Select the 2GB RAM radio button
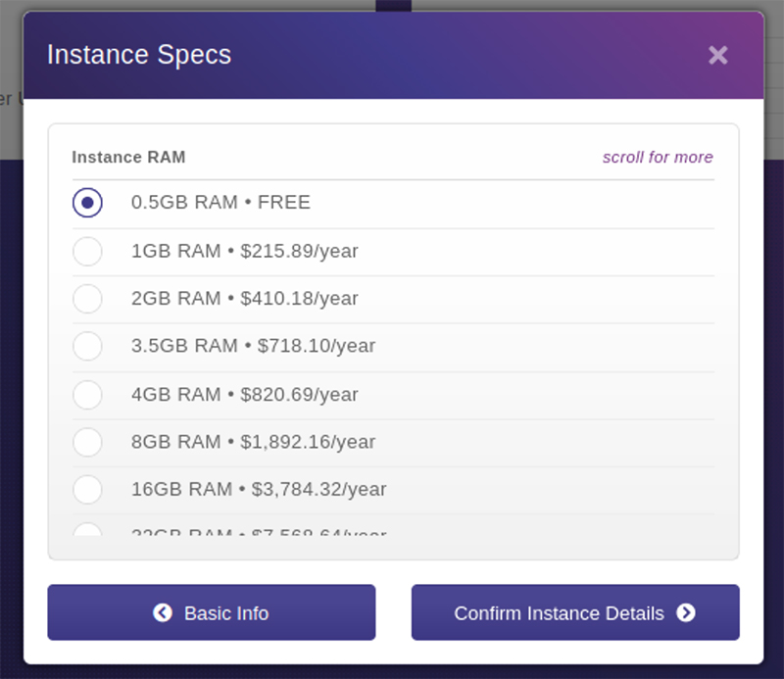 point(87,299)
